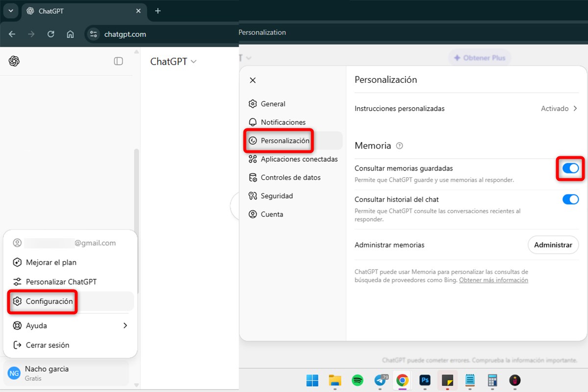Open the Seguridad settings section

[x=293, y=196]
